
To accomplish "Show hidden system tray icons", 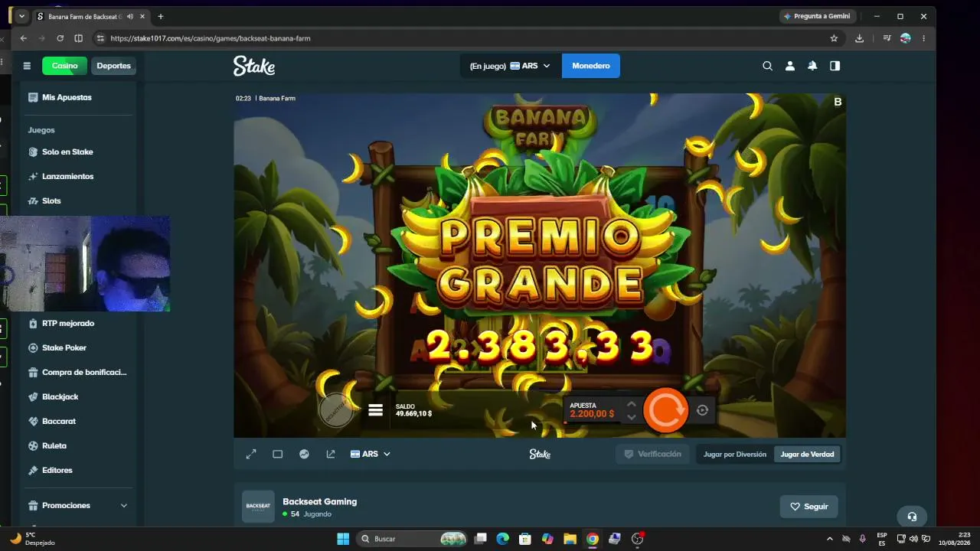I will click(x=830, y=539).
